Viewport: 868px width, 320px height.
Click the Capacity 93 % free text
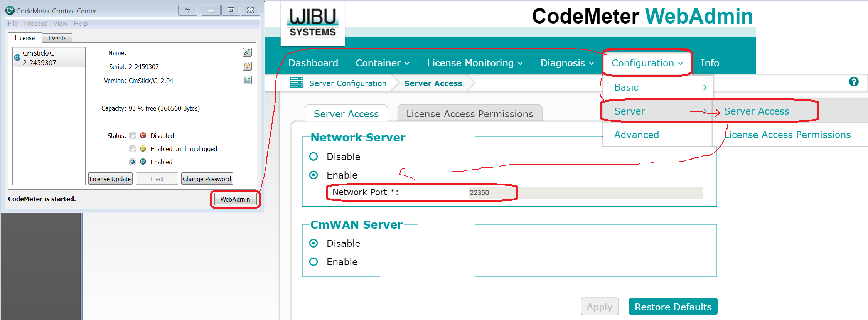click(x=164, y=108)
